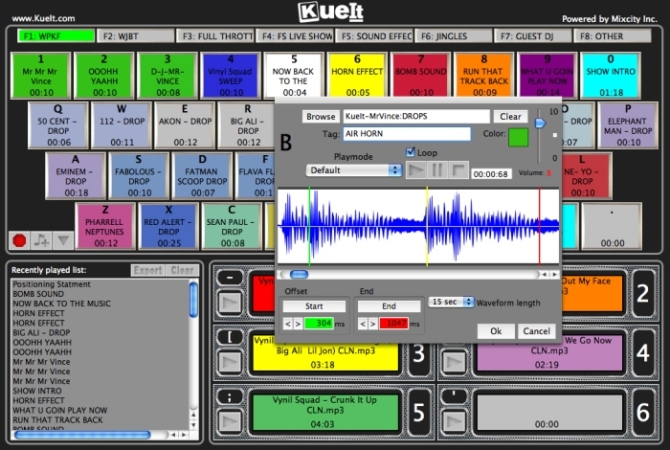Click the green start offset 304 field
Image resolution: width=670 pixels, height=450 pixels.
319,324
